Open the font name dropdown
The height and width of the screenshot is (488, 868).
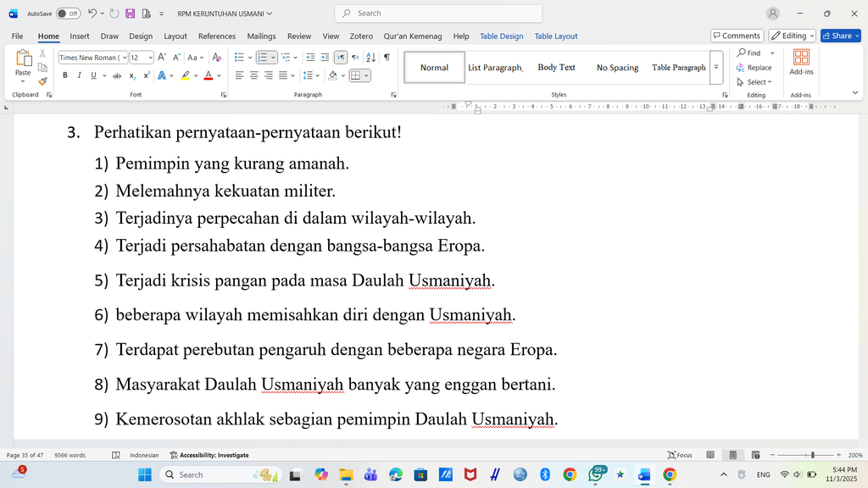pyautogui.click(x=125, y=58)
